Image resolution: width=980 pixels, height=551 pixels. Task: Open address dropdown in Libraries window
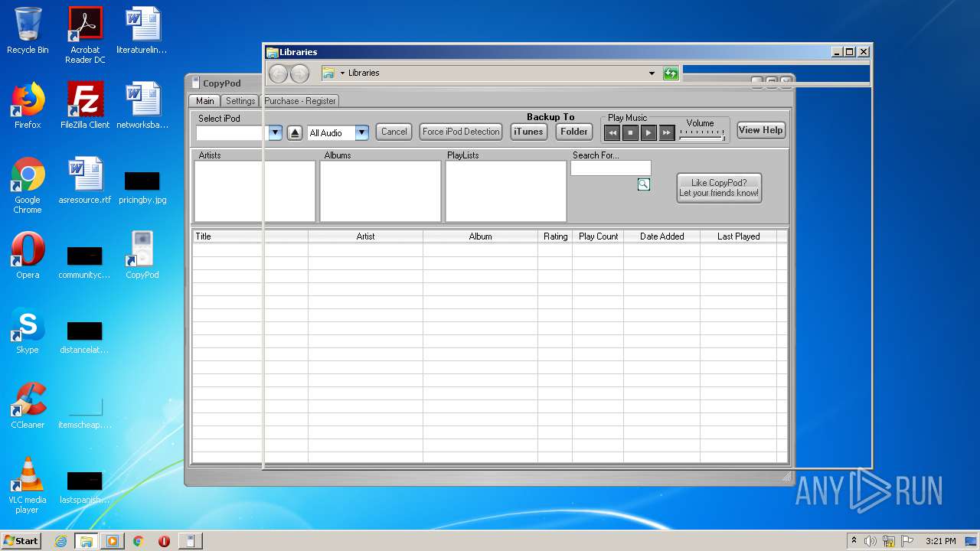click(x=652, y=73)
